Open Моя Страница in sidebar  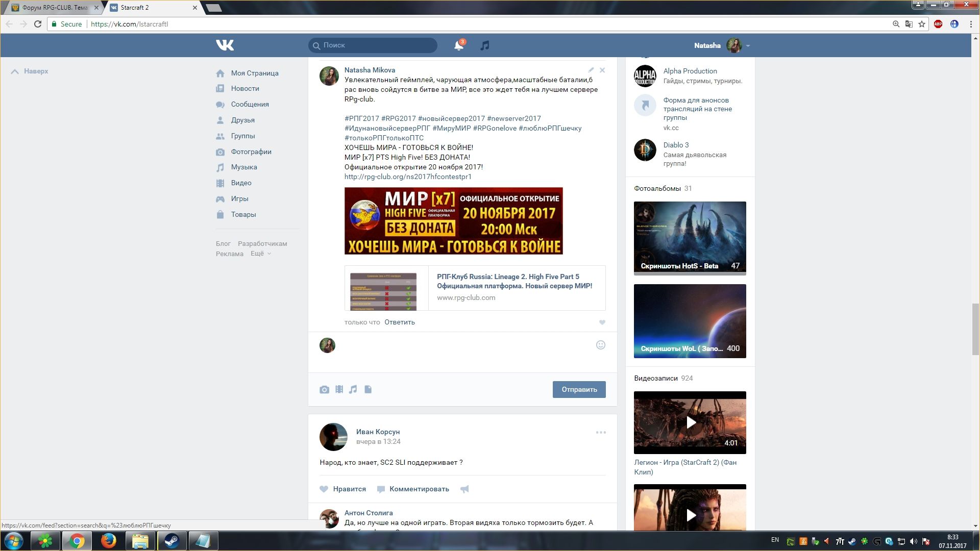254,73
